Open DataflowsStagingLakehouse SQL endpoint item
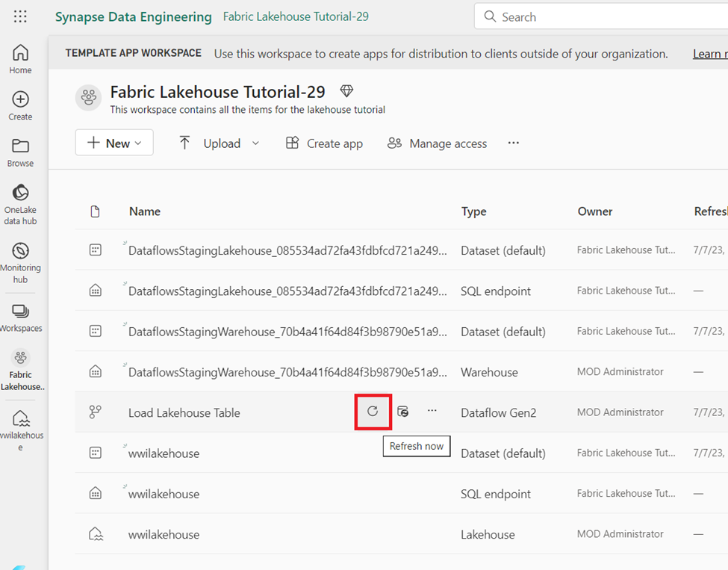Screen dimensions: 728x570 pos(287,291)
